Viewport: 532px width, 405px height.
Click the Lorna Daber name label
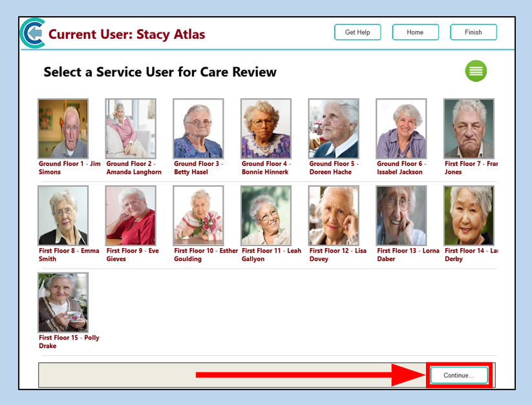407,254
